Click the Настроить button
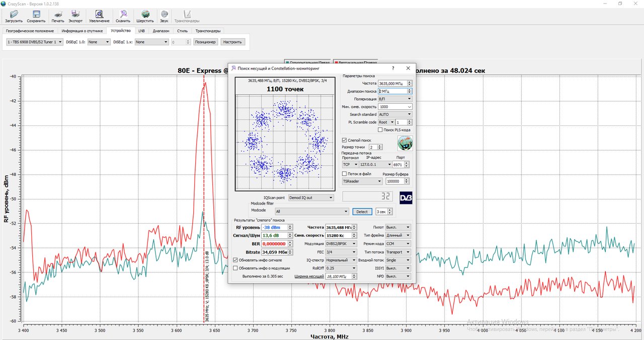644x340 pixels. 232,42
